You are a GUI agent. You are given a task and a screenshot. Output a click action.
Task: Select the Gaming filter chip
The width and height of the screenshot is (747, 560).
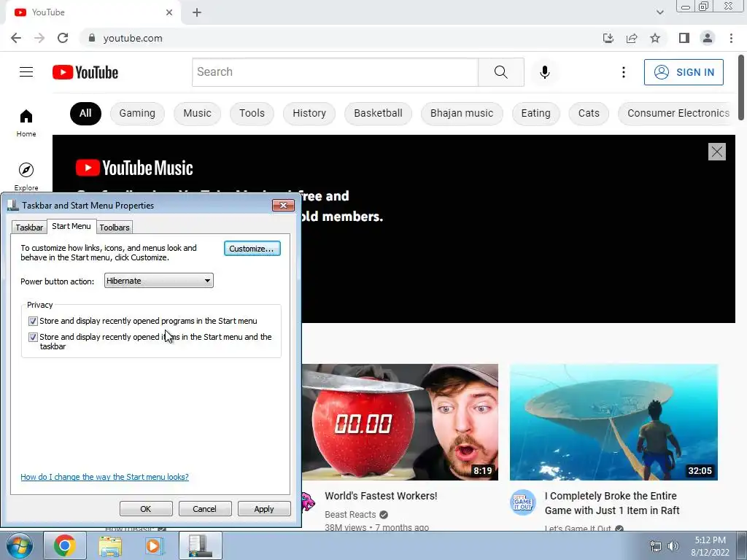137,113
